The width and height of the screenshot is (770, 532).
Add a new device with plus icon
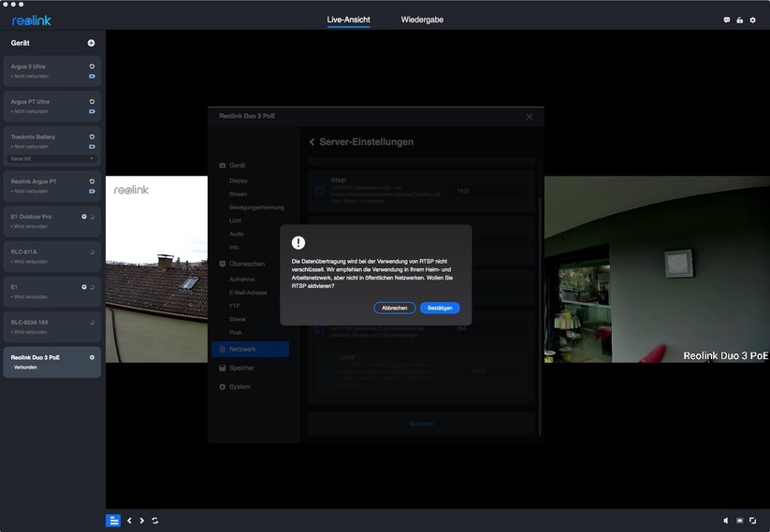(x=91, y=43)
